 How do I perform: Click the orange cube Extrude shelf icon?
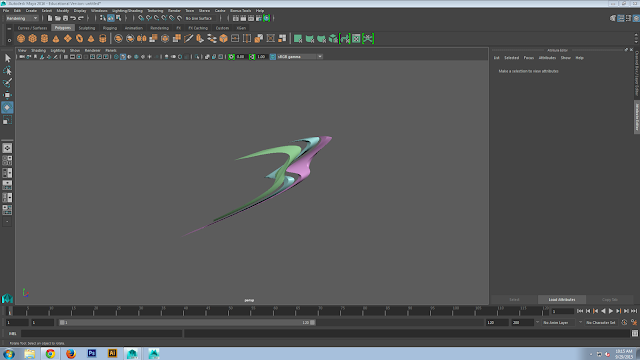pyautogui.click(x=223, y=38)
